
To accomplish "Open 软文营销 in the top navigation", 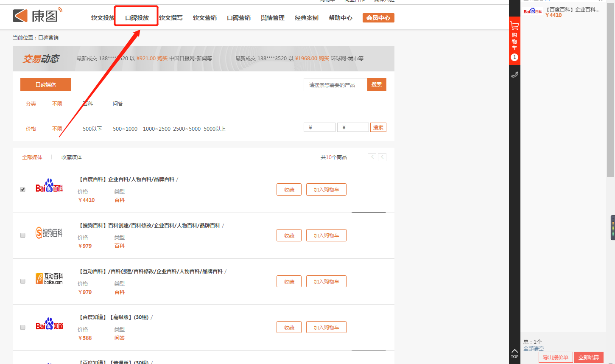I will [205, 18].
